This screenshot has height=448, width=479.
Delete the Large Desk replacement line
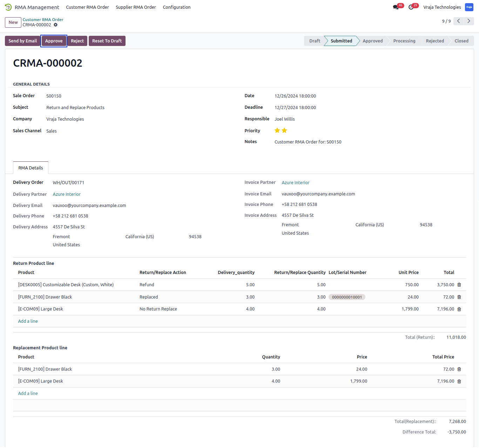coord(459,381)
